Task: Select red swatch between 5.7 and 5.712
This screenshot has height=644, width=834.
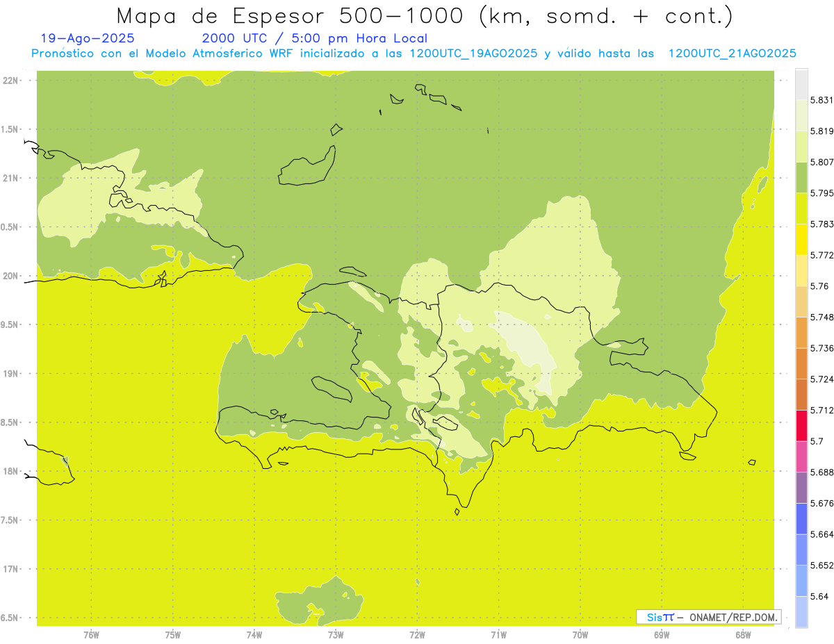Action: (801, 425)
